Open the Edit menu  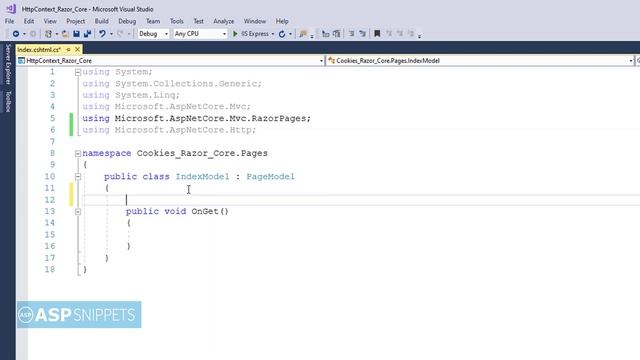[29, 21]
